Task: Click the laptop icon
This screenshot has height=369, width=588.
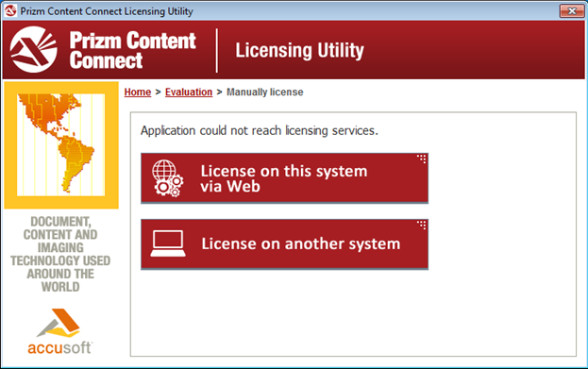Action: tap(168, 243)
